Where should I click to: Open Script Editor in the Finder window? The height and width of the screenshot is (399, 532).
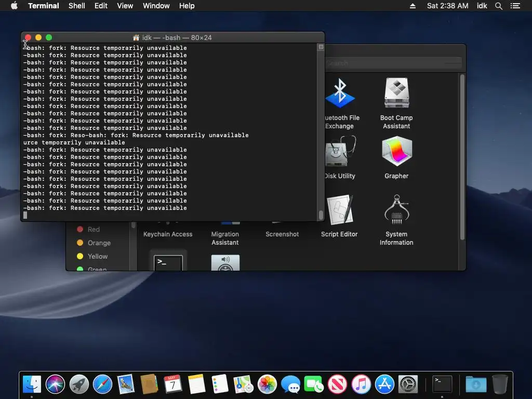pyautogui.click(x=340, y=209)
